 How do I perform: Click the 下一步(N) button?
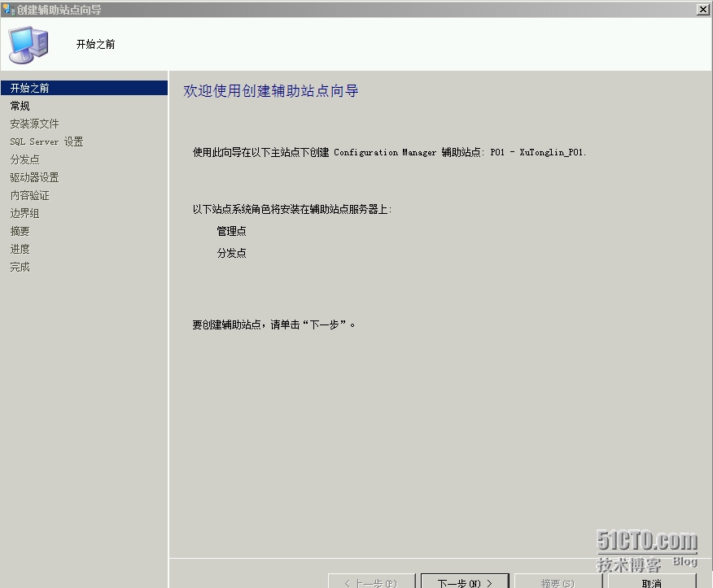pyautogui.click(x=465, y=581)
